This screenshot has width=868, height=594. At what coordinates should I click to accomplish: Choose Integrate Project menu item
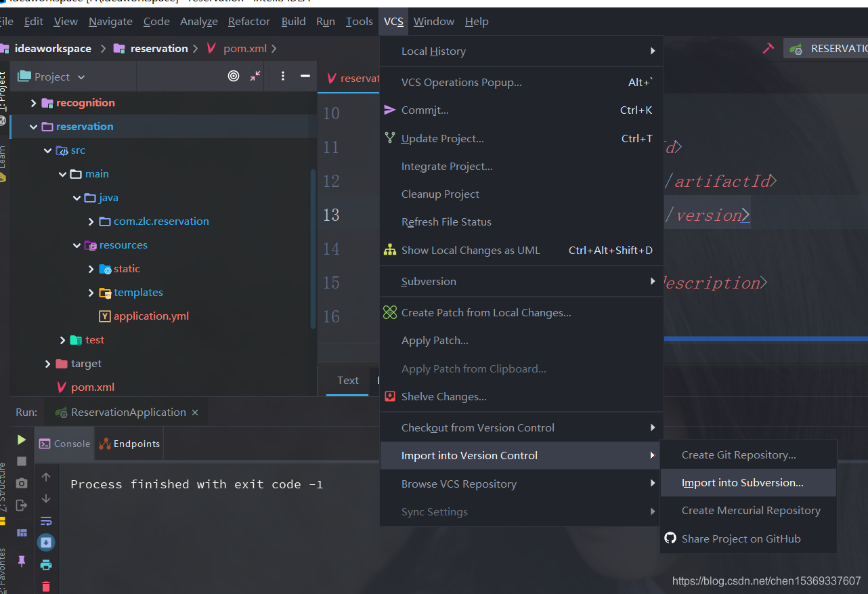point(521,166)
